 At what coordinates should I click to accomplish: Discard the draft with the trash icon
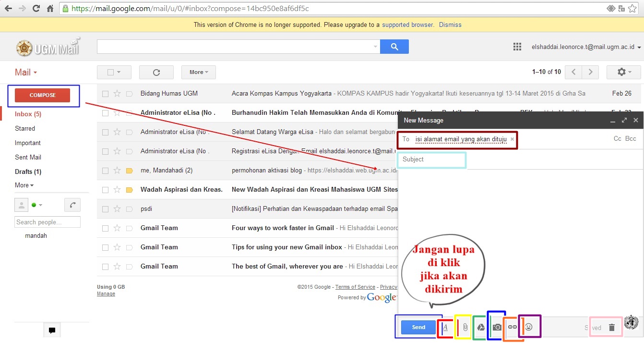pyautogui.click(x=611, y=328)
